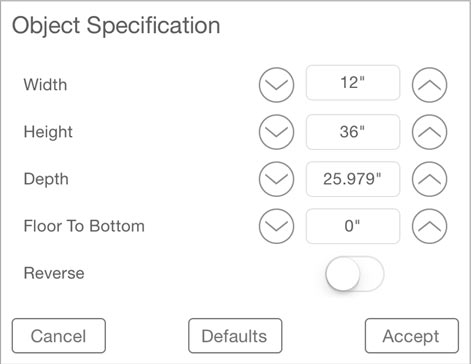The image size is (471, 364).
Task: Increase the Height value with up arrow
Action: tap(429, 132)
